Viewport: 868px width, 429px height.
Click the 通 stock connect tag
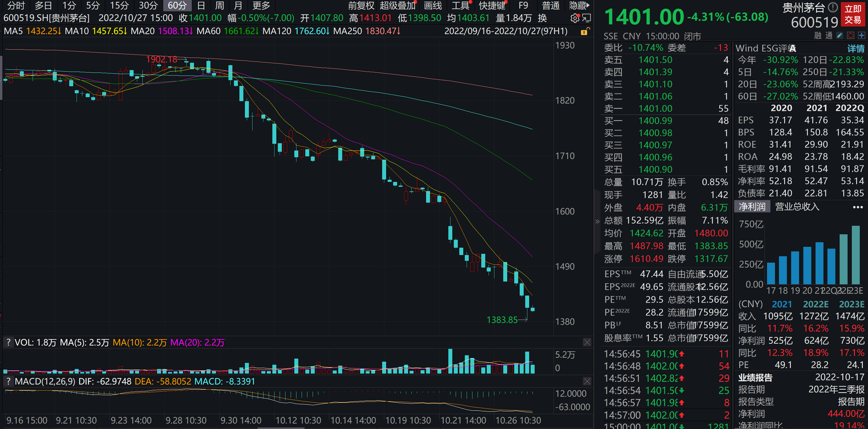pyautogui.click(x=829, y=35)
